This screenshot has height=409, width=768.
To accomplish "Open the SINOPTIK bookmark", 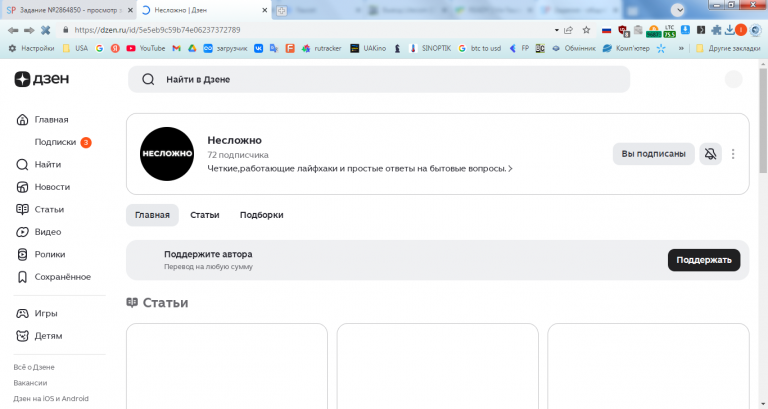I will pyautogui.click(x=430, y=48).
